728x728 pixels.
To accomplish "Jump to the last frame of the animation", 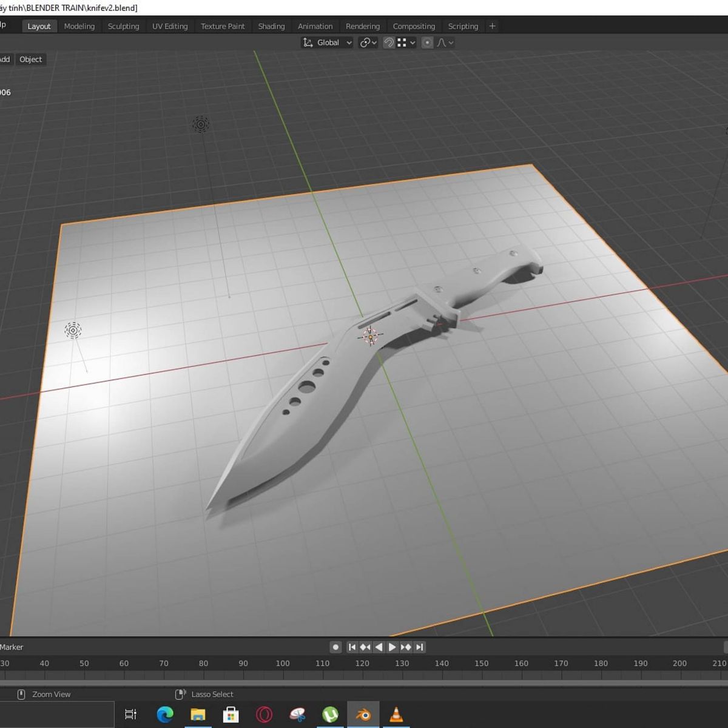I will coord(419,647).
